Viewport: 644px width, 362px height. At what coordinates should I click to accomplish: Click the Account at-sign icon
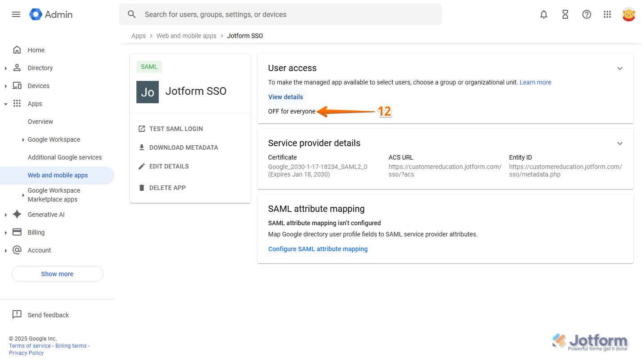pyautogui.click(x=17, y=250)
